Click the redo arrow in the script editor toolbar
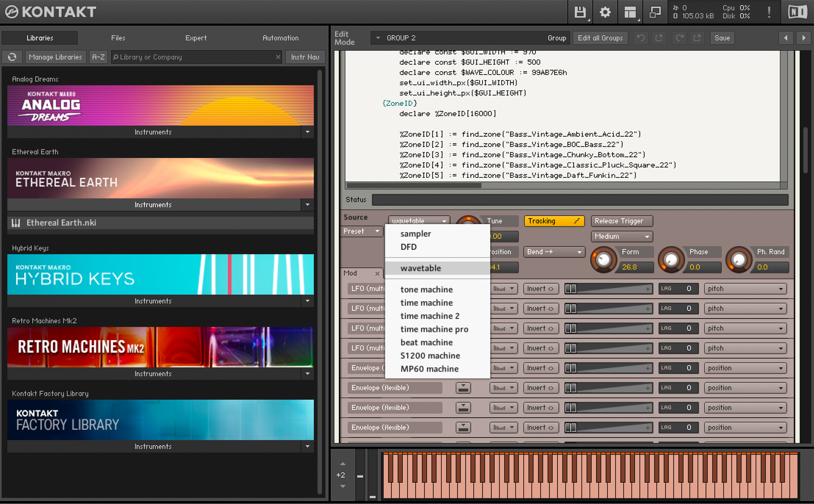Viewport: 814px width, 504px height. (x=680, y=38)
